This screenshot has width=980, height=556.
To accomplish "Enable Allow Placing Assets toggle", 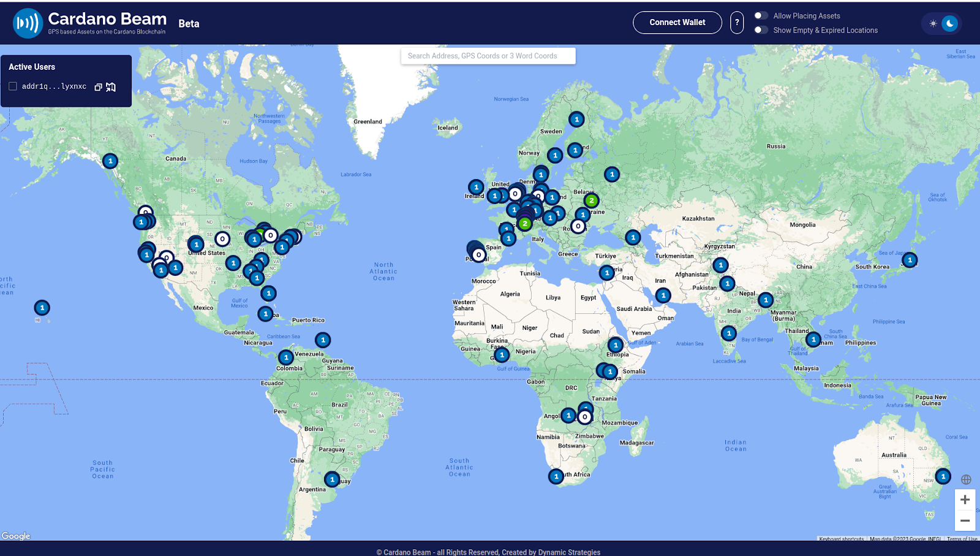I will (x=761, y=15).
